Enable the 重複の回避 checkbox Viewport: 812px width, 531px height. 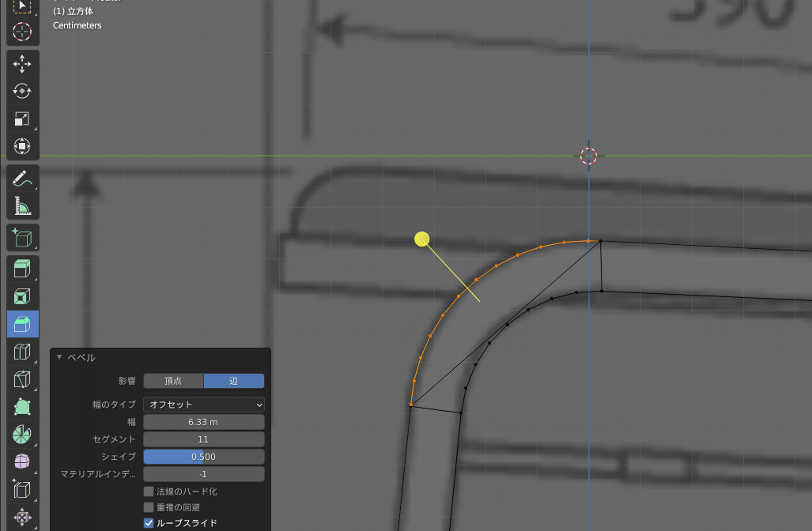click(149, 507)
